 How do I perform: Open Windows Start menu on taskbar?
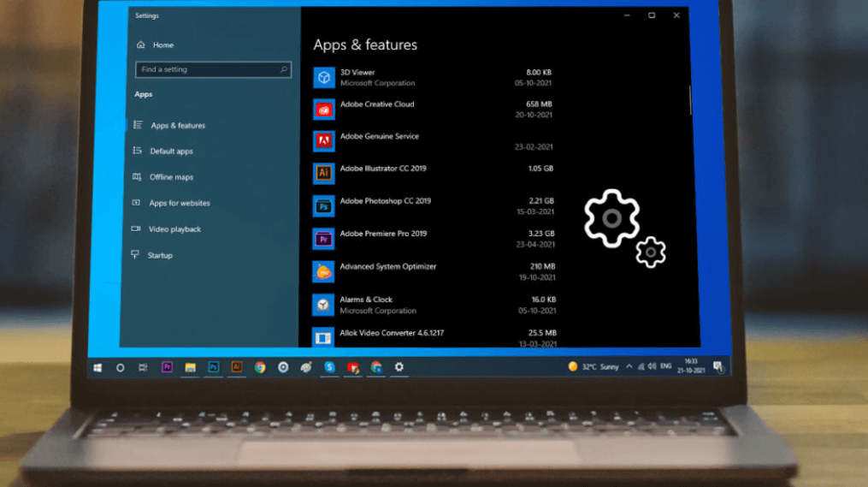(97, 367)
